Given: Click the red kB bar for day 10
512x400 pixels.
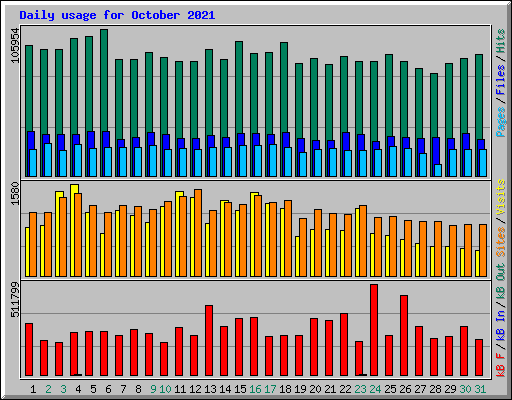Looking at the screenshot, I should pyautogui.click(x=164, y=359).
